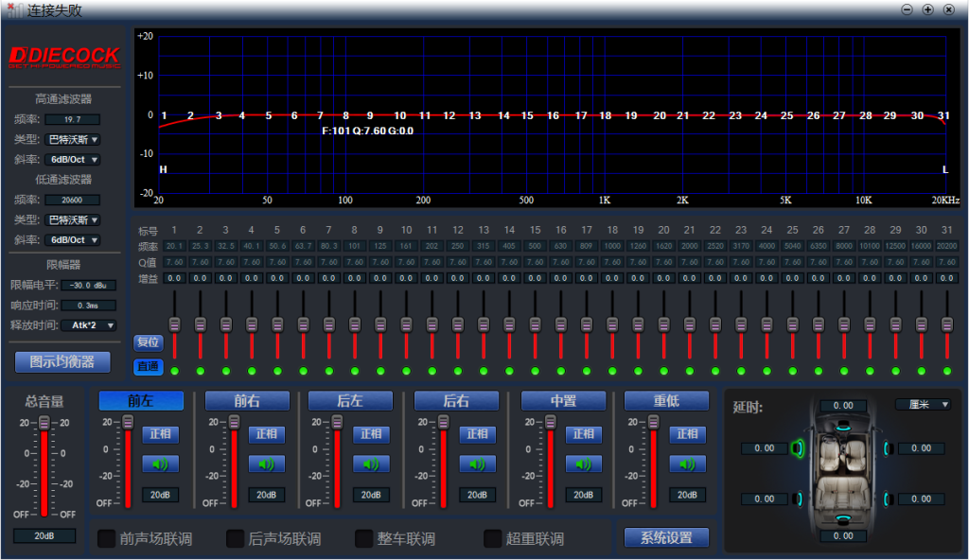The width and height of the screenshot is (969, 560).
Task: Open low-pass filter 类型 dropdown
Action: (73, 220)
